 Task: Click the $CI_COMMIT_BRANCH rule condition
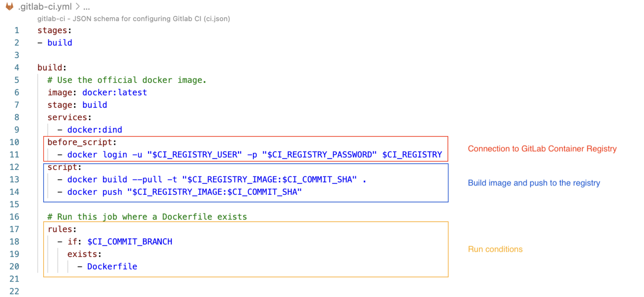[130, 242]
